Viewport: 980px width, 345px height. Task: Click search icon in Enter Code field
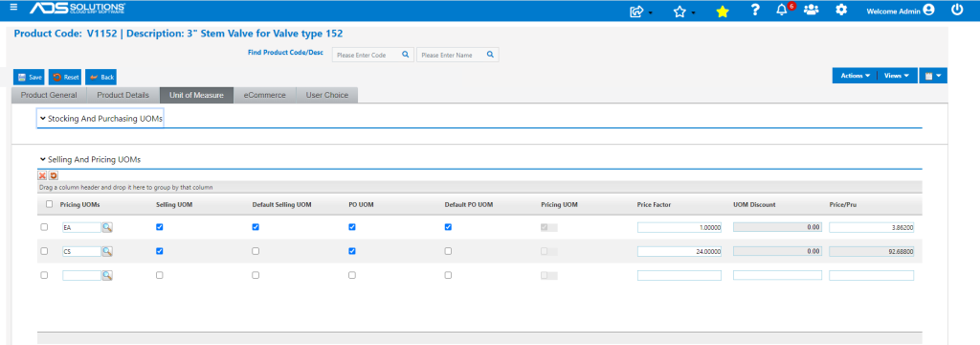(x=405, y=55)
